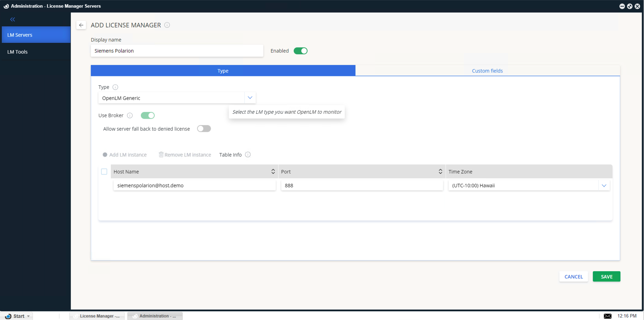Click info icon beside Add License Manager title

click(167, 25)
